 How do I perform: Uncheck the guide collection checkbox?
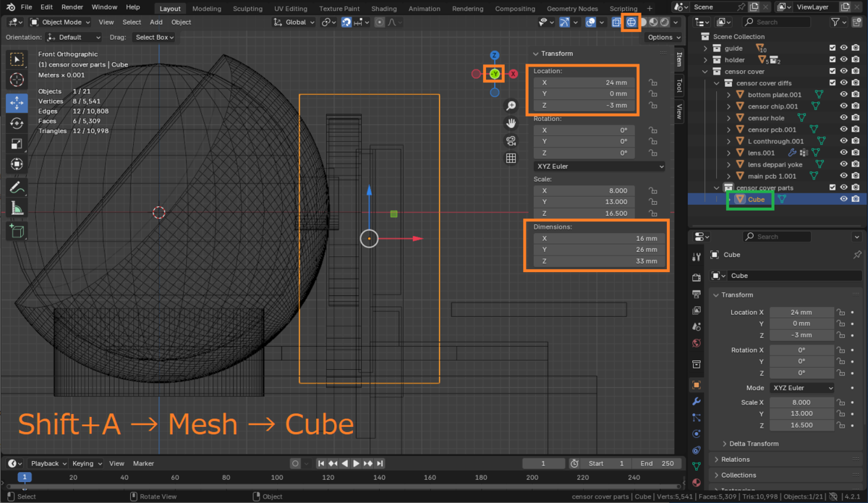833,48
